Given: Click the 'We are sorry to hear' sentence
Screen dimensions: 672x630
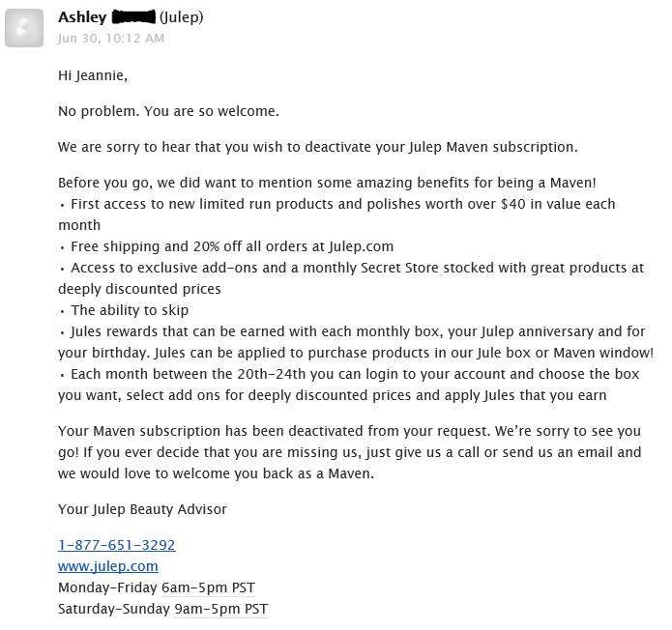Looking at the screenshot, I should pos(317,147).
